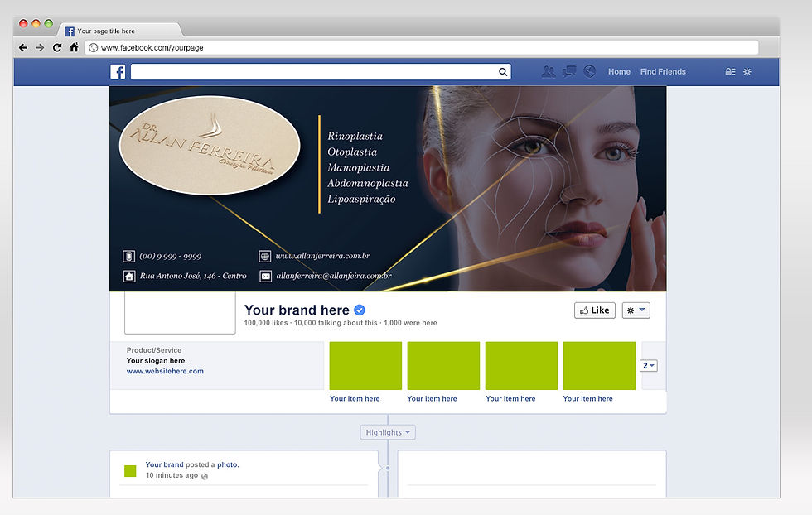812x515 pixels.
Task: Open the account settings gear in the blue bar
Action: 747,71
